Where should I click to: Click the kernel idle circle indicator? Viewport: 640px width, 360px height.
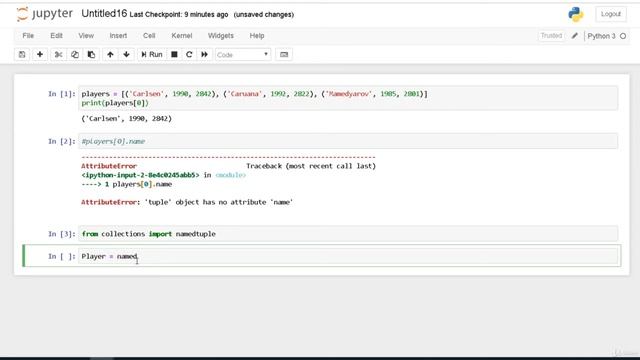[x=623, y=36]
